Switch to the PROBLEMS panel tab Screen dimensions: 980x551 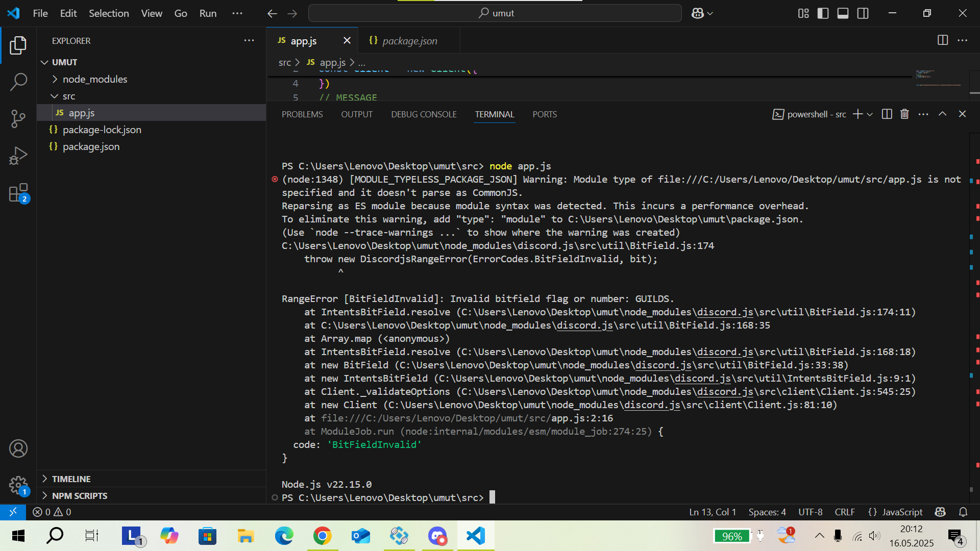click(302, 114)
